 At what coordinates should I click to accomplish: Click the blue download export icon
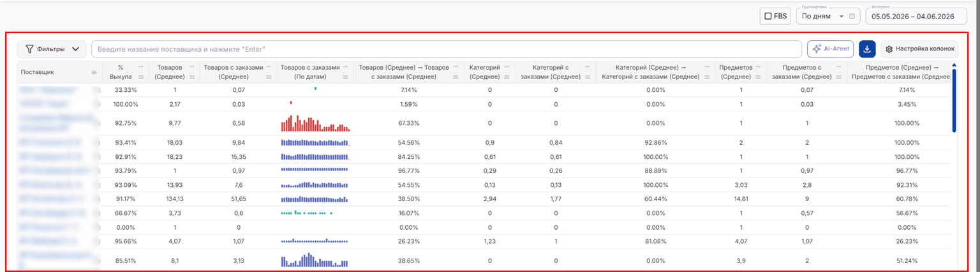(867, 49)
